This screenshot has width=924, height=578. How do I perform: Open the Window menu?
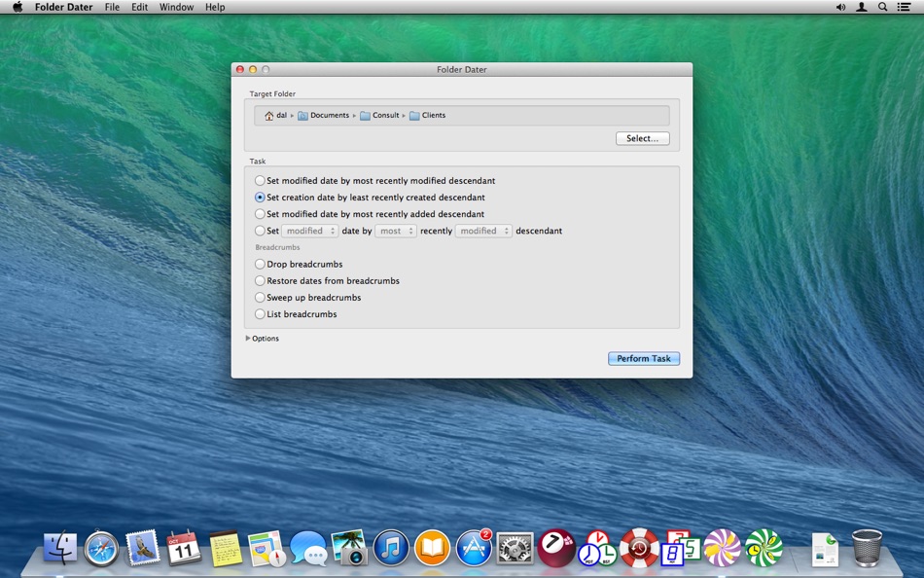point(176,7)
